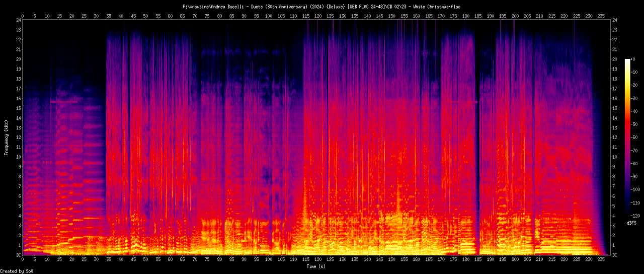The image size is (644, 274).
Task: Click the 24 tick on left frequency axis
Action: click(18, 20)
